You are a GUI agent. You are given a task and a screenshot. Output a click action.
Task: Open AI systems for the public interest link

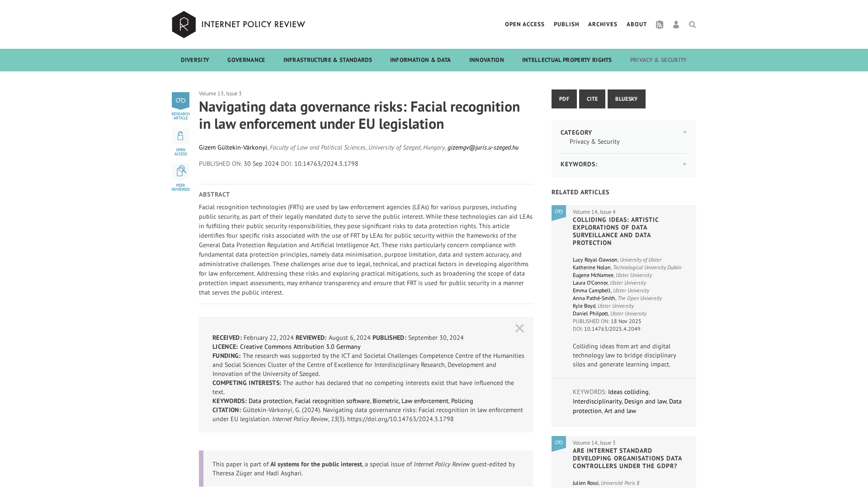point(316,465)
